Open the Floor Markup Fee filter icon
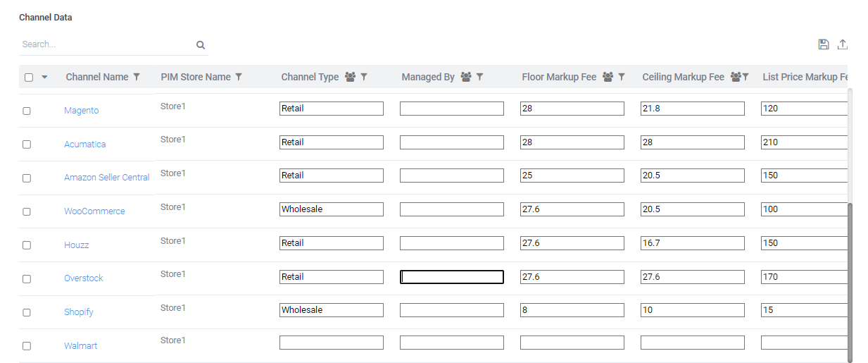This screenshot has width=868, height=363. coord(622,77)
